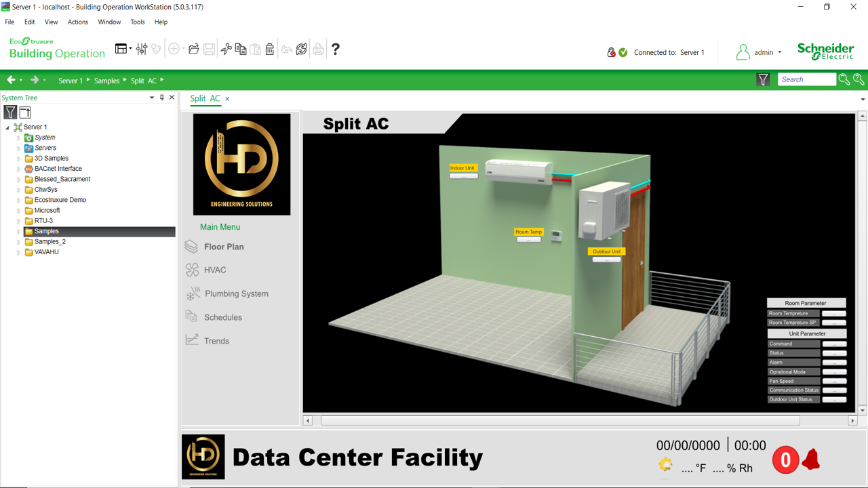Click the alarm bell icon
This screenshot has height=488, width=868.
(810, 460)
